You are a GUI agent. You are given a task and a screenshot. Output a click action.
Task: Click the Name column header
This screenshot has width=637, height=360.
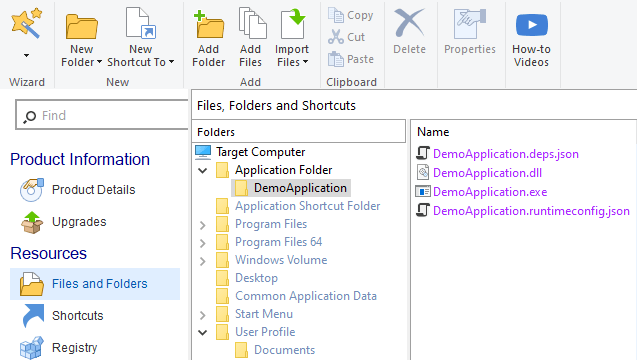[x=433, y=132]
